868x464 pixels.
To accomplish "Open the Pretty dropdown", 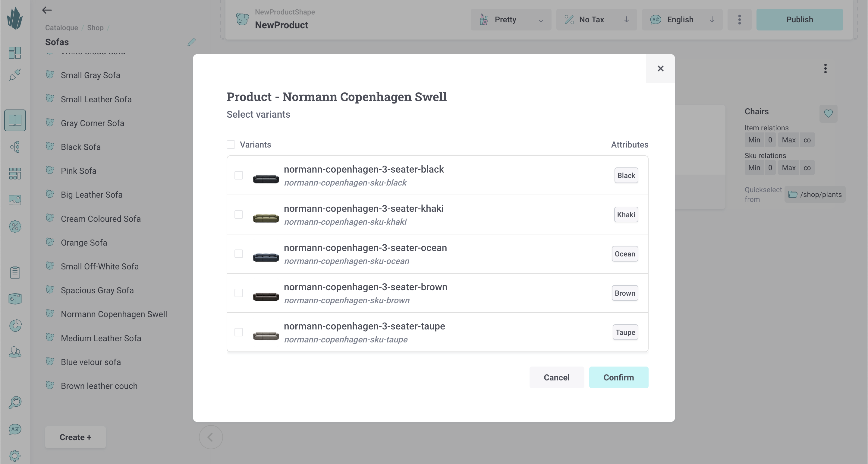I will (x=511, y=20).
